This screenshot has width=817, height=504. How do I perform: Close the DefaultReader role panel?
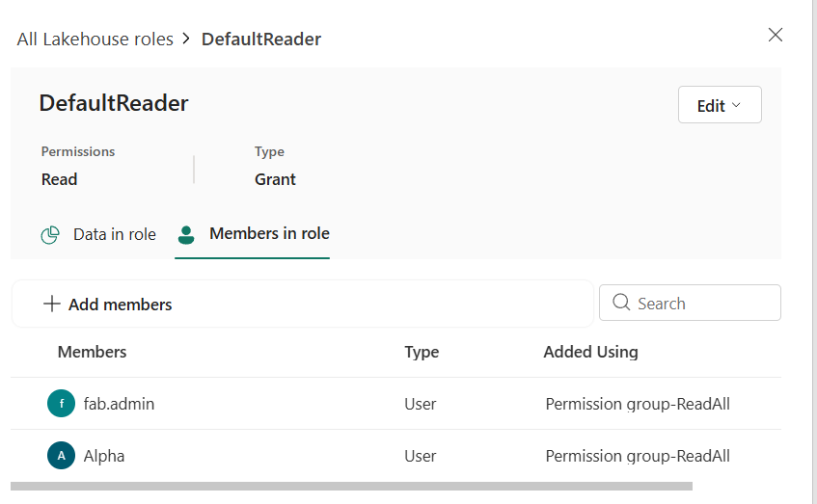point(776,35)
